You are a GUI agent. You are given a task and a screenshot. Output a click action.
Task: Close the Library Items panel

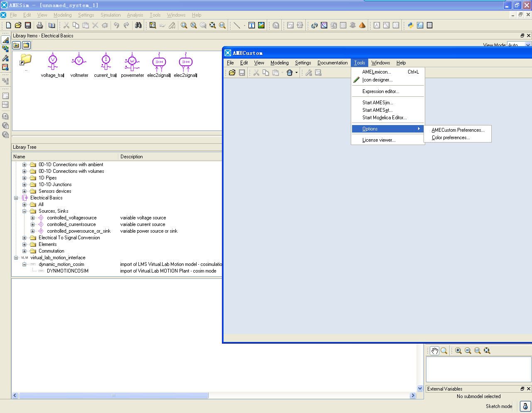point(529,36)
